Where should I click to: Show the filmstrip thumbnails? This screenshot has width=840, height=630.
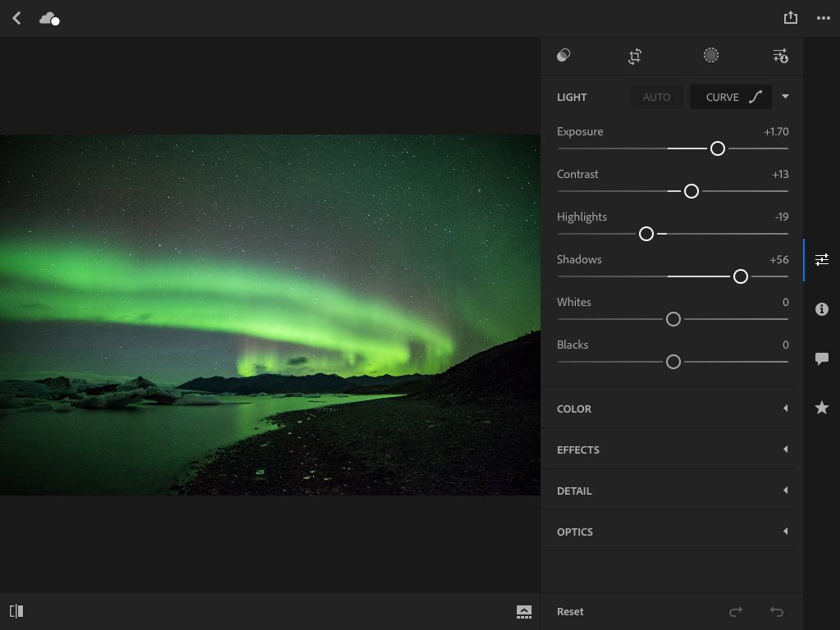[523, 611]
